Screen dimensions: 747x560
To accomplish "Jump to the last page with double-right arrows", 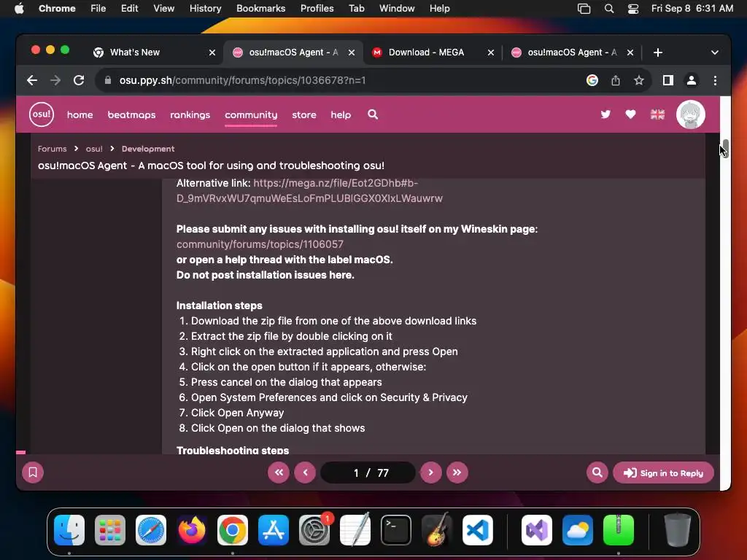I will click(x=457, y=472).
